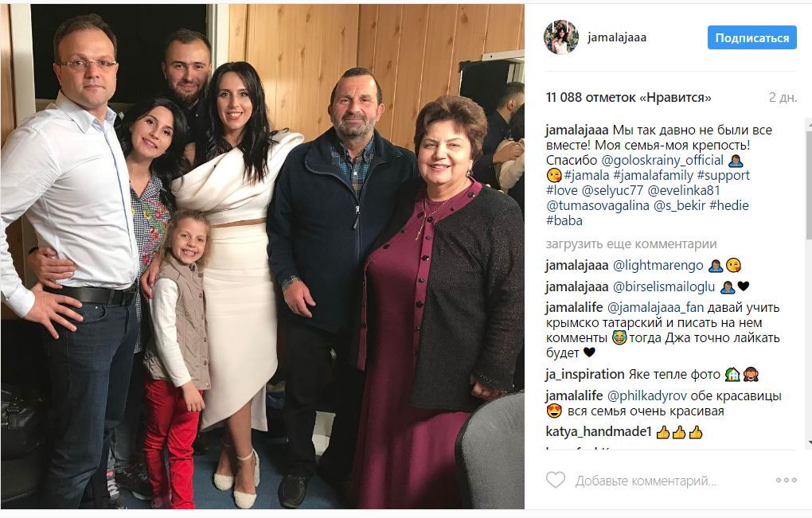Visit the @evelinka81 profile mention
Screen dimensions: 812x518
(684, 190)
